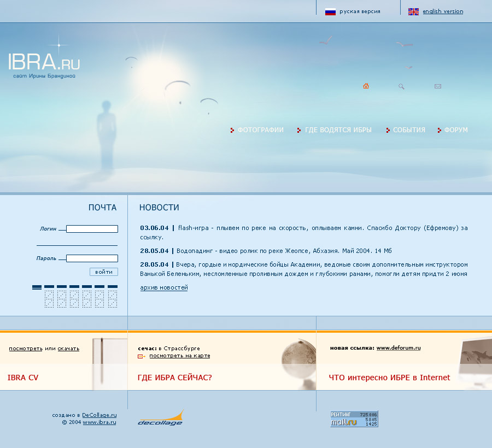Click посмотреть на карте link
The width and height of the screenshot is (492, 448).
point(180,356)
